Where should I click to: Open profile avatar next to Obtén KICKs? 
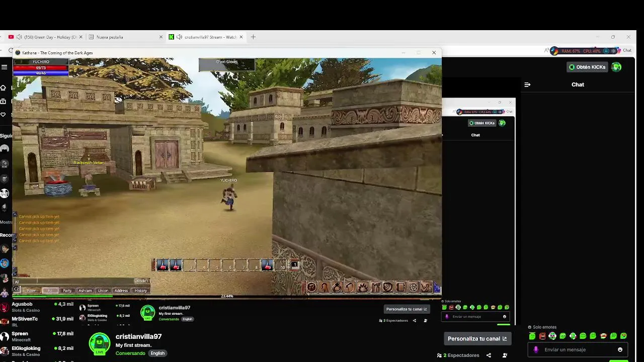pyautogui.click(x=616, y=67)
